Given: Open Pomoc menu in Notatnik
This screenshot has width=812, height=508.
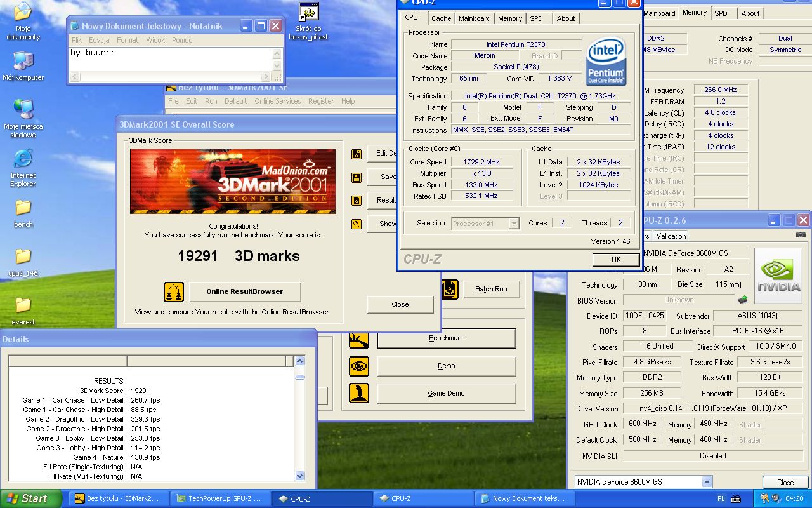Looking at the screenshot, I should pos(182,40).
